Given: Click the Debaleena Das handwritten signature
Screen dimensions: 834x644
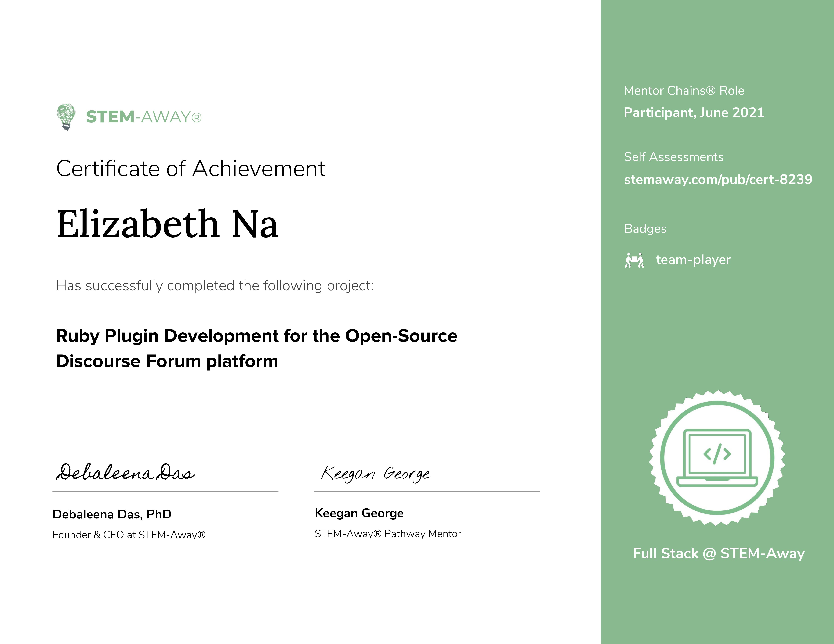Looking at the screenshot, I should pyautogui.click(x=125, y=472).
